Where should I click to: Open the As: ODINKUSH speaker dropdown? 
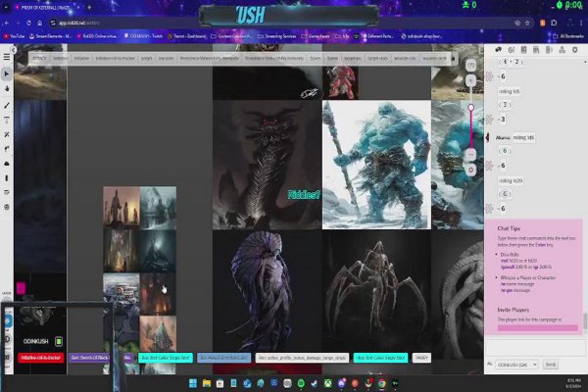[516, 365]
